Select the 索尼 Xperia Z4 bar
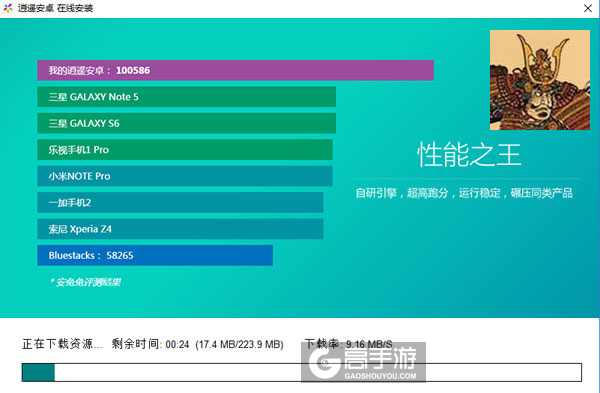The image size is (600, 393). coord(180,229)
